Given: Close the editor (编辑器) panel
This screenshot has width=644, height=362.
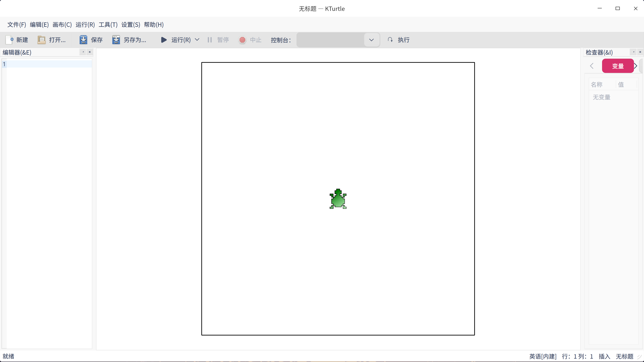Looking at the screenshot, I should coord(90,52).
